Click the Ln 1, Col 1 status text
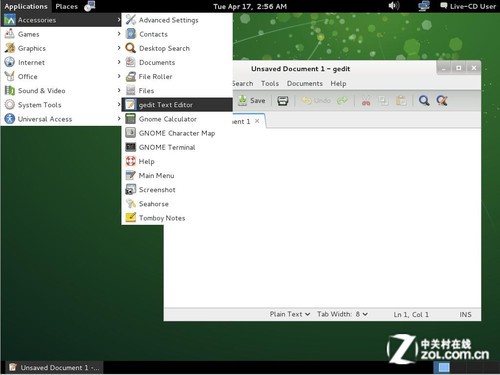Screen dimensions: 500x375 (x=411, y=314)
